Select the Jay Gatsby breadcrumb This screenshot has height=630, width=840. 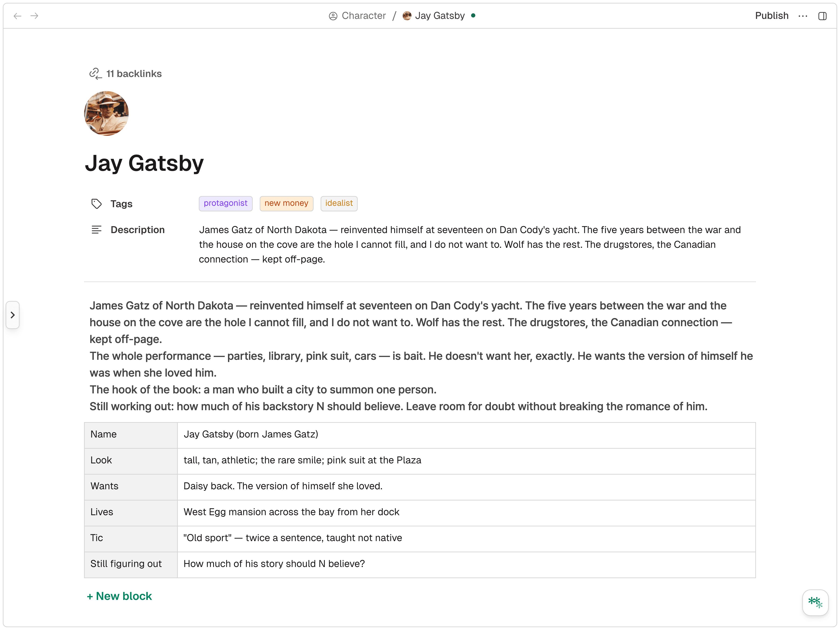pos(439,16)
